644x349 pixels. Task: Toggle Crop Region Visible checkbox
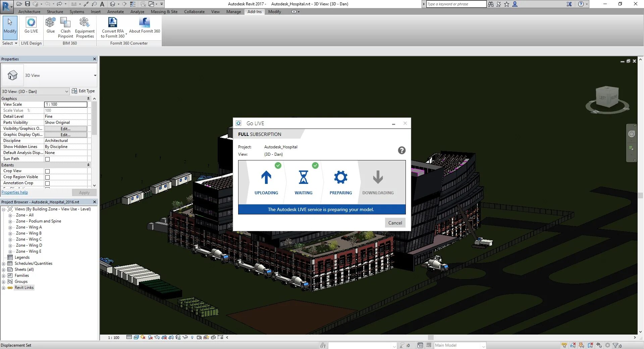(x=47, y=177)
